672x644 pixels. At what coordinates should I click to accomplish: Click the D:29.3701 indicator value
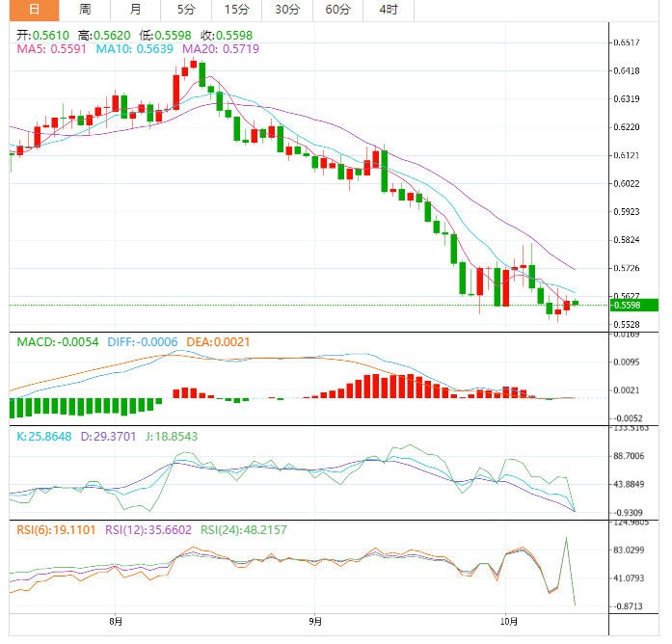click(x=108, y=437)
